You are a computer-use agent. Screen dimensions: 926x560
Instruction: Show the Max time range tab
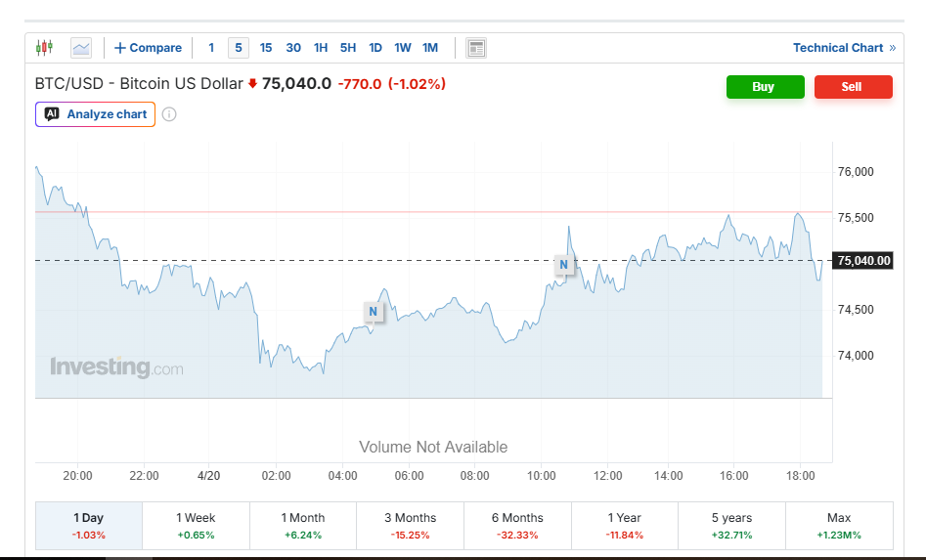click(x=838, y=526)
